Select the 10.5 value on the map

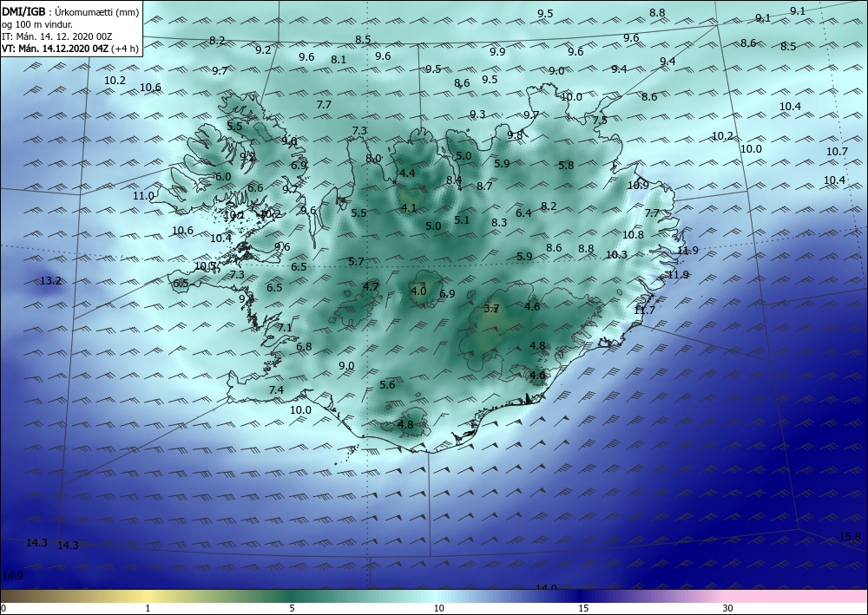click(x=206, y=266)
